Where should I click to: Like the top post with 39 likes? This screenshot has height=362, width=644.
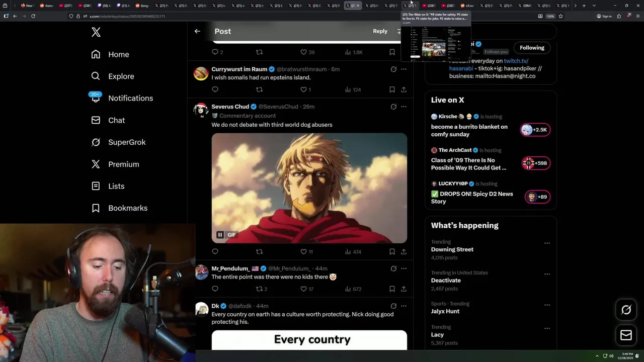pos(307,52)
